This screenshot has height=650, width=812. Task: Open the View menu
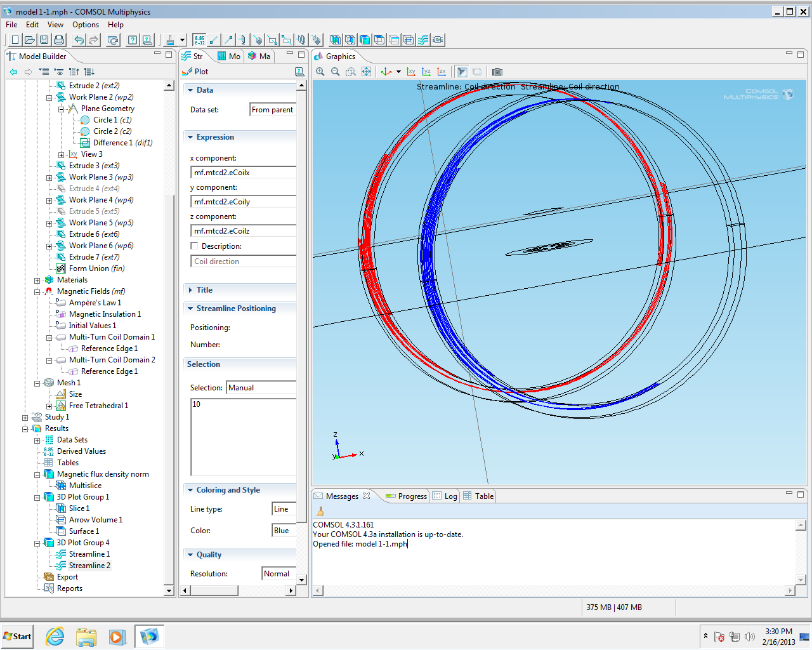tap(55, 25)
